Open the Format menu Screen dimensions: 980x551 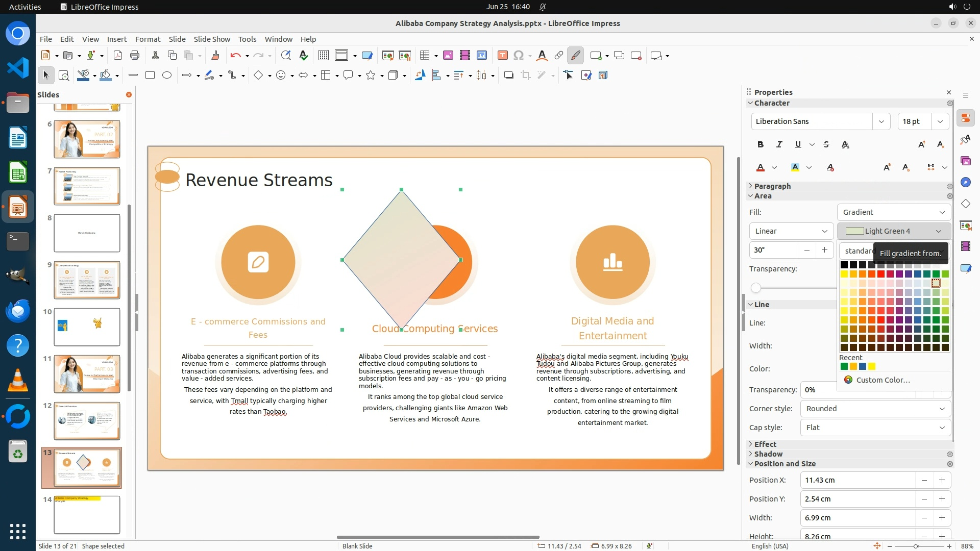point(148,39)
